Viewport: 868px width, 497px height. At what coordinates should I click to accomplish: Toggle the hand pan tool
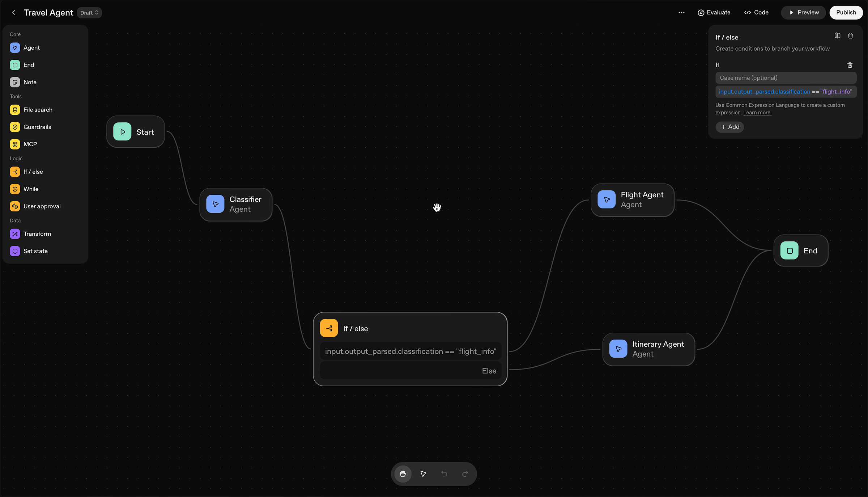click(403, 474)
